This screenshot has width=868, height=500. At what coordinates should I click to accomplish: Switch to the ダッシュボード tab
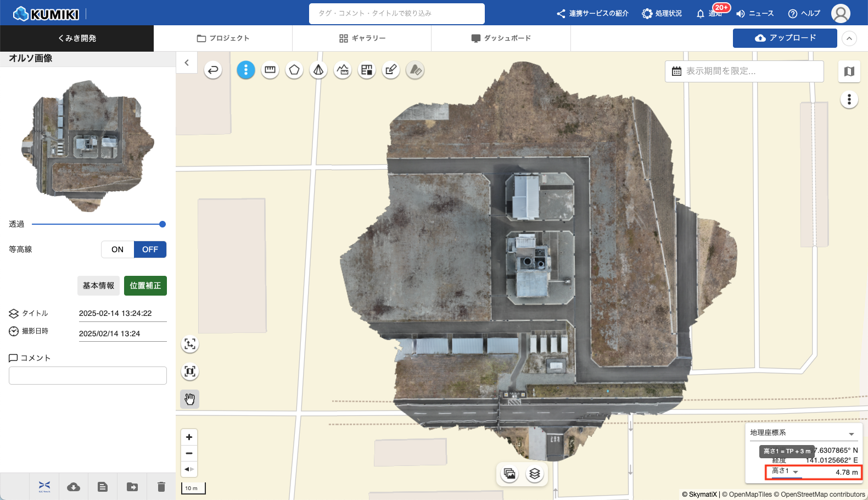pos(501,38)
